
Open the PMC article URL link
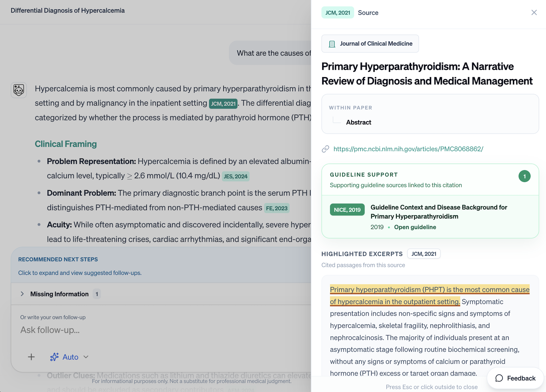(x=408, y=149)
